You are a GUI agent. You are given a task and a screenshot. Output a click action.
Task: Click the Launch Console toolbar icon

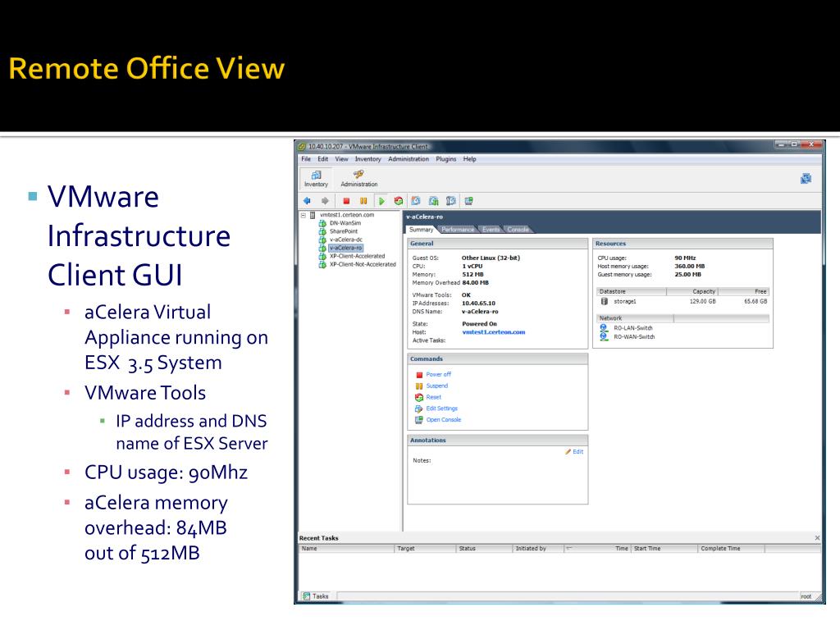(x=468, y=201)
